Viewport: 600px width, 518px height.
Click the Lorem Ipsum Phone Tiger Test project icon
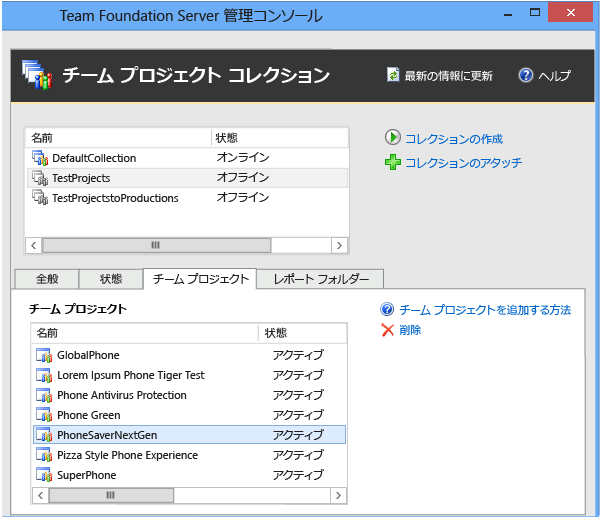[44, 375]
